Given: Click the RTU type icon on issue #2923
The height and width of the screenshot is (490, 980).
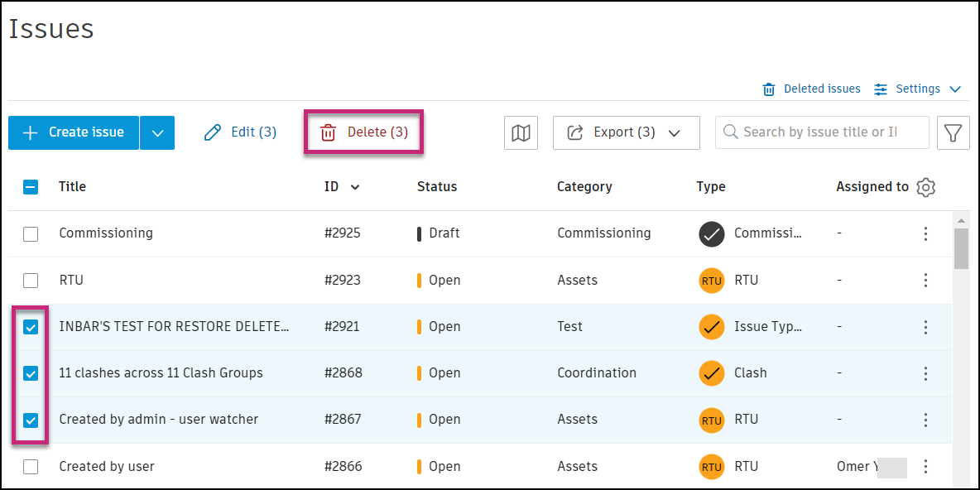Looking at the screenshot, I should click(x=711, y=281).
